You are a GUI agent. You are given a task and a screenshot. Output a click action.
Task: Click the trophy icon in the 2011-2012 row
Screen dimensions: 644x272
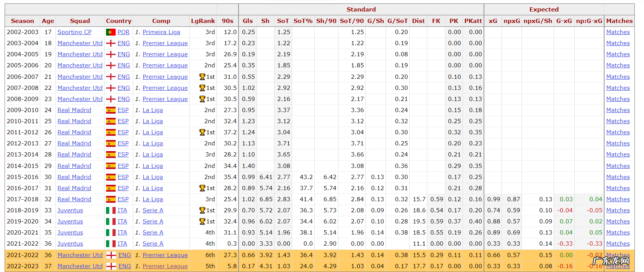coord(202,132)
